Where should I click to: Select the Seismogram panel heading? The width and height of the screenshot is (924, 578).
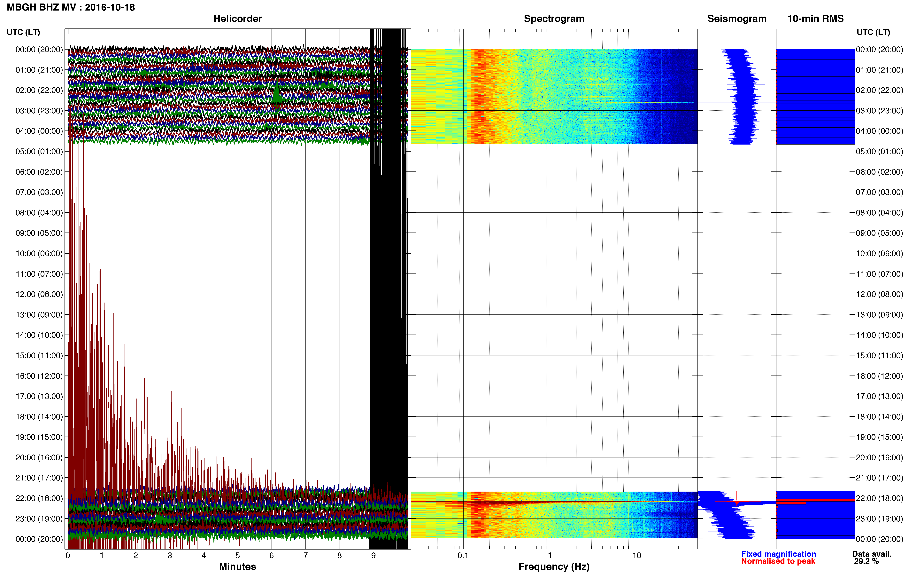point(736,19)
